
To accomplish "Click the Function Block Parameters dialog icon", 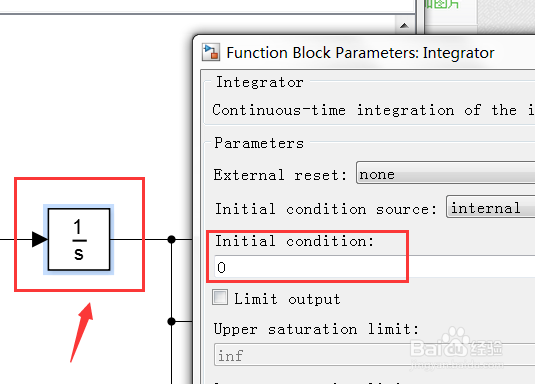I will (x=211, y=52).
